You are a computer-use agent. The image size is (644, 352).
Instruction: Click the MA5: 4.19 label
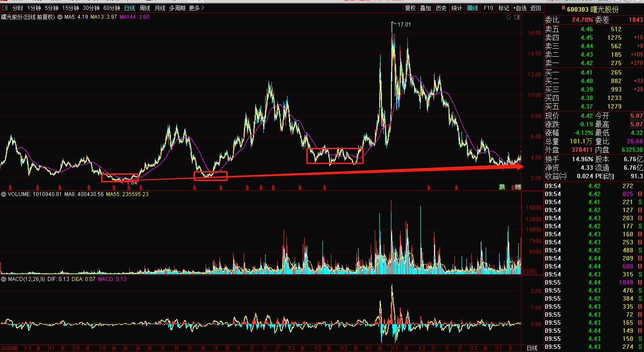(76, 17)
